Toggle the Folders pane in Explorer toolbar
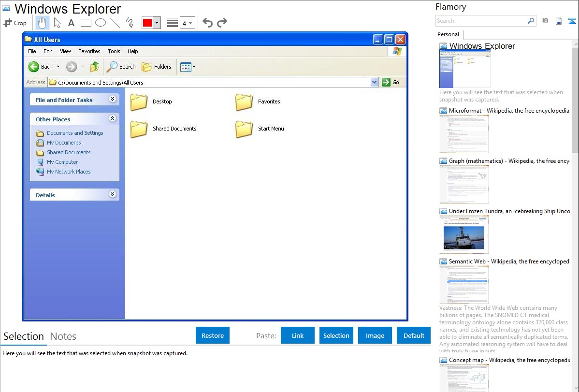The image size is (579, 392). coord(157,67)
